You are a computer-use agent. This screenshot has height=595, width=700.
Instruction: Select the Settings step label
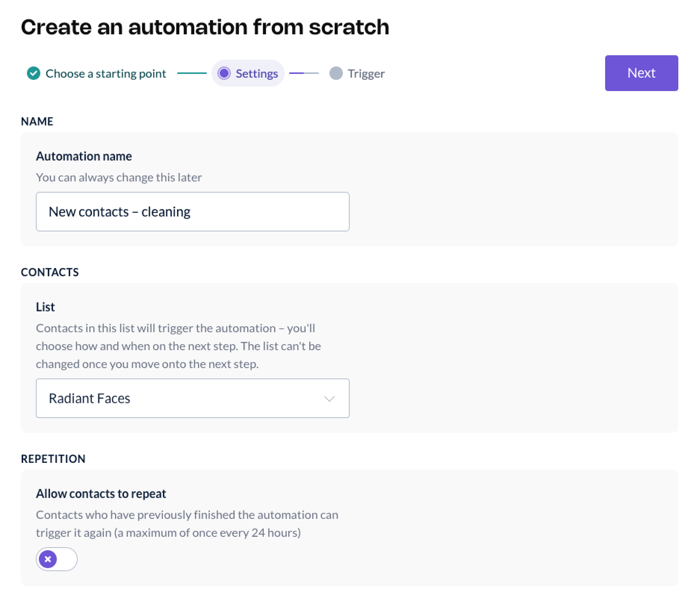(x=257, y=74)
